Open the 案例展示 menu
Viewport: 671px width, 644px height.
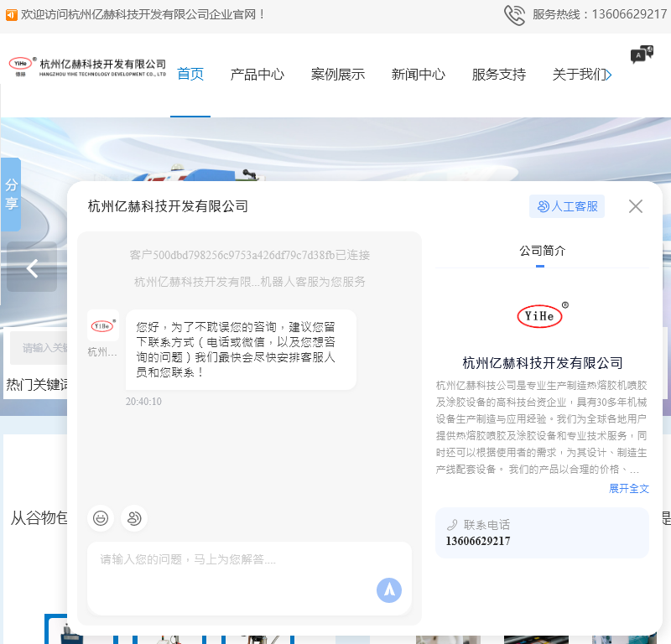338,75
